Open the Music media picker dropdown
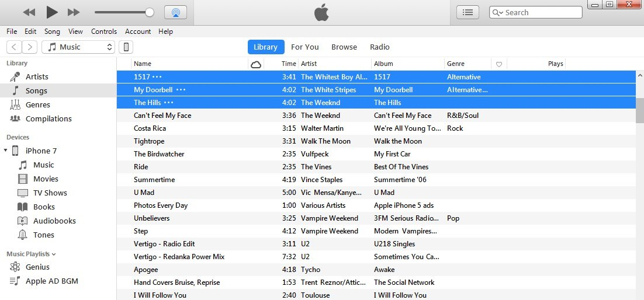This screenshot has height=300, width=644. tap(78, 47)
